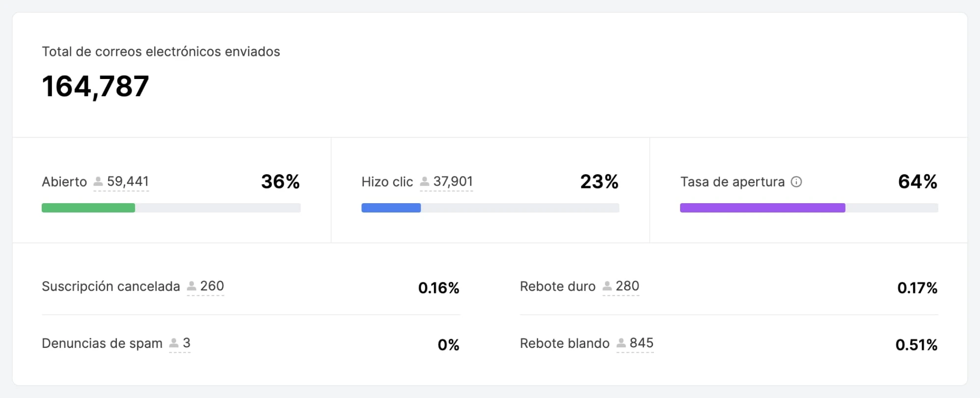The height and width of the screenshot is (398, 980).
Task: Click the 64% open rate value
Action: click(917, 182)
